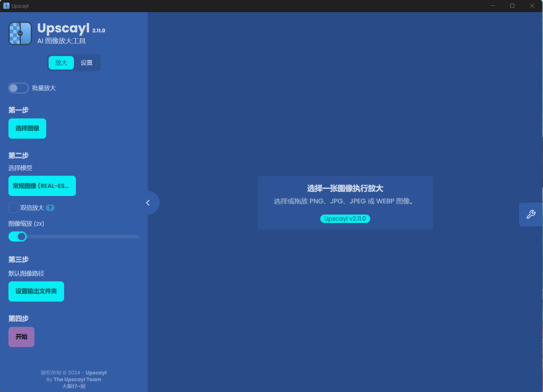Click the Upscayl logo in the sidebar
Image resolution: width=543 pixels, height=392 pixels.
pos(20,33)
